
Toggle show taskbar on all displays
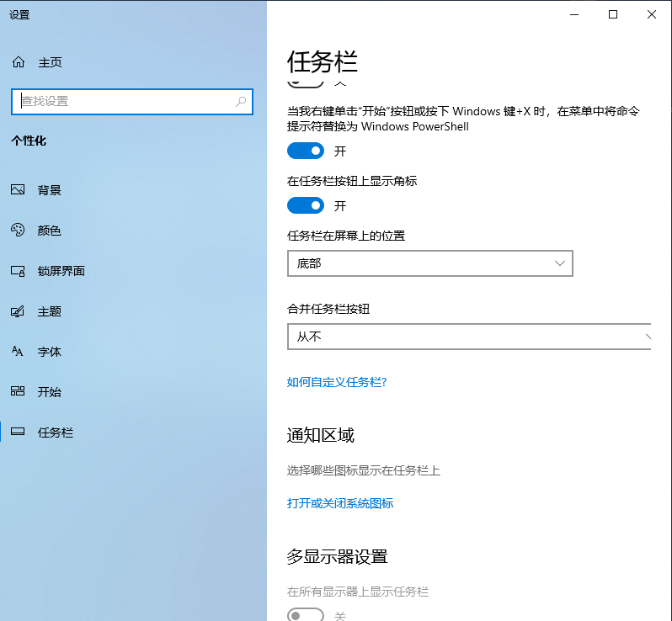tap(306, 615)
